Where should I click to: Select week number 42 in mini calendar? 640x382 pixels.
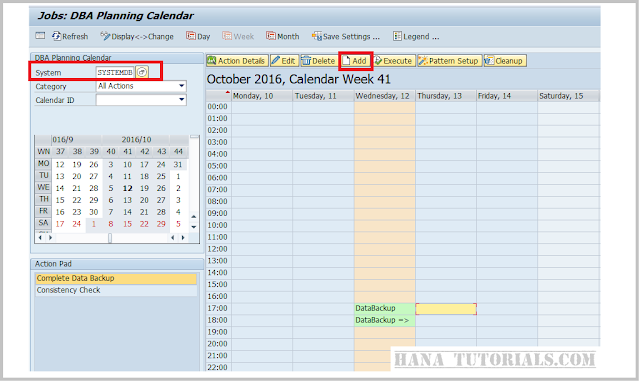coord(144,151)
